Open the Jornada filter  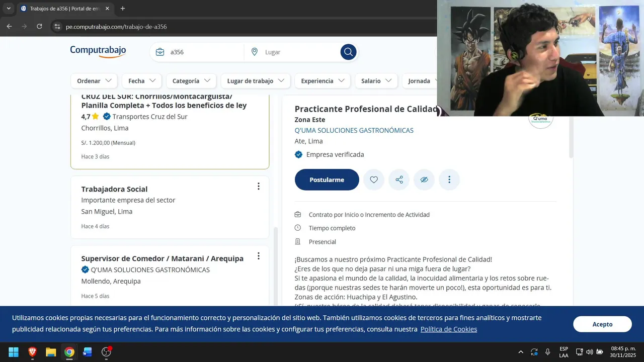[x=420, y=81]
